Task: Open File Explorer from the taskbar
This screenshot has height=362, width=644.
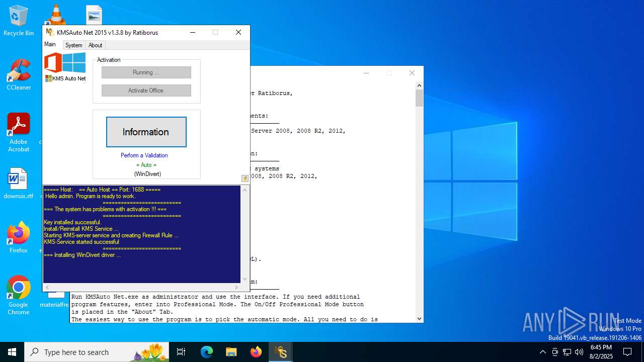Action: coord(231,352)
